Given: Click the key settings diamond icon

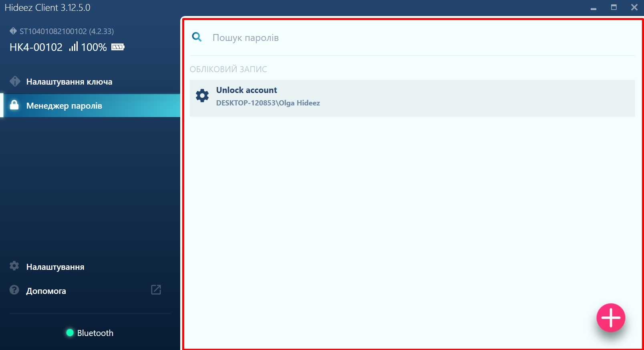Looking at the screenshot, I should coord(15,81).
